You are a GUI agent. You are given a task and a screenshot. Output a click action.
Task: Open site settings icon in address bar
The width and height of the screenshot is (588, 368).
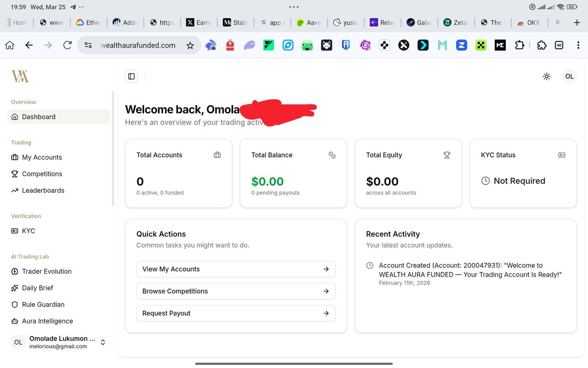tap(88, 45)
